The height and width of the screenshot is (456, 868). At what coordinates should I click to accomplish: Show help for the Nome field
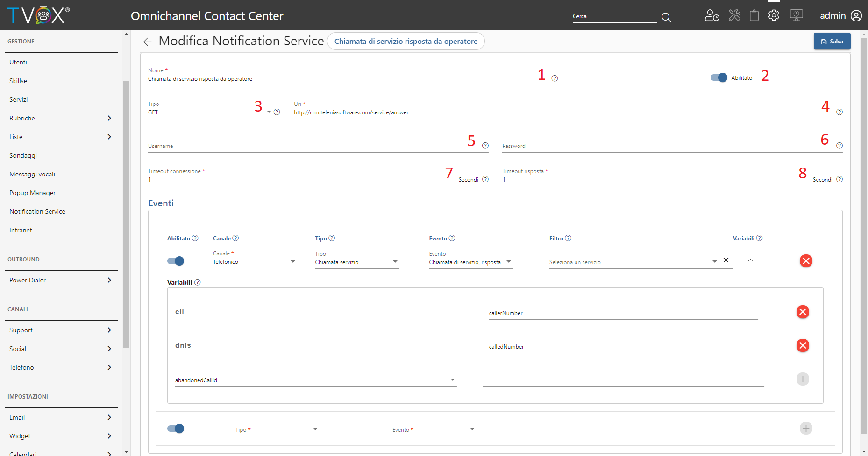555,78
